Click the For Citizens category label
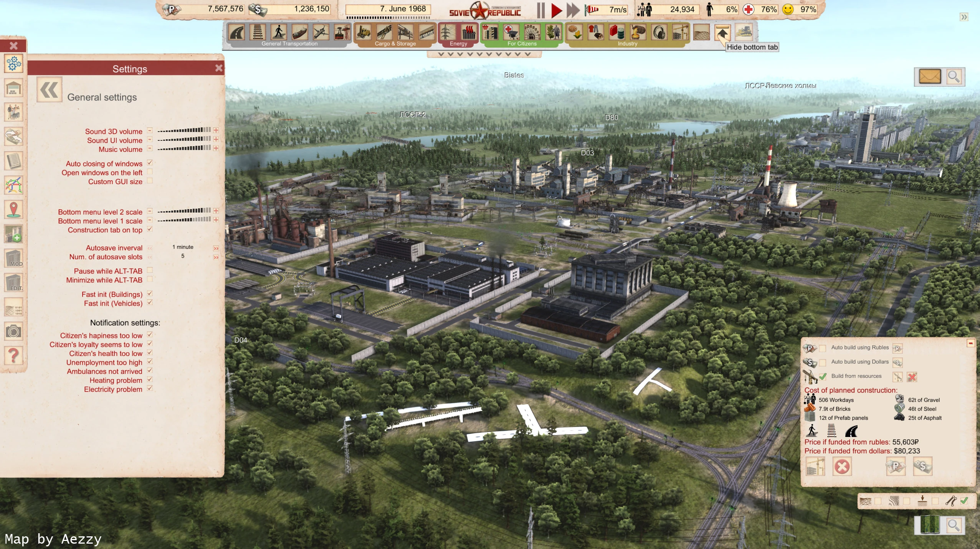Screen dimensions: 980x549 [522, 44]
